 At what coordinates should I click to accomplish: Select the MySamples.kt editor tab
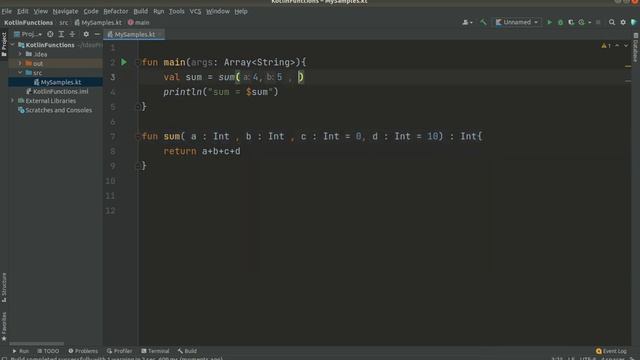(x=134, y=35)
